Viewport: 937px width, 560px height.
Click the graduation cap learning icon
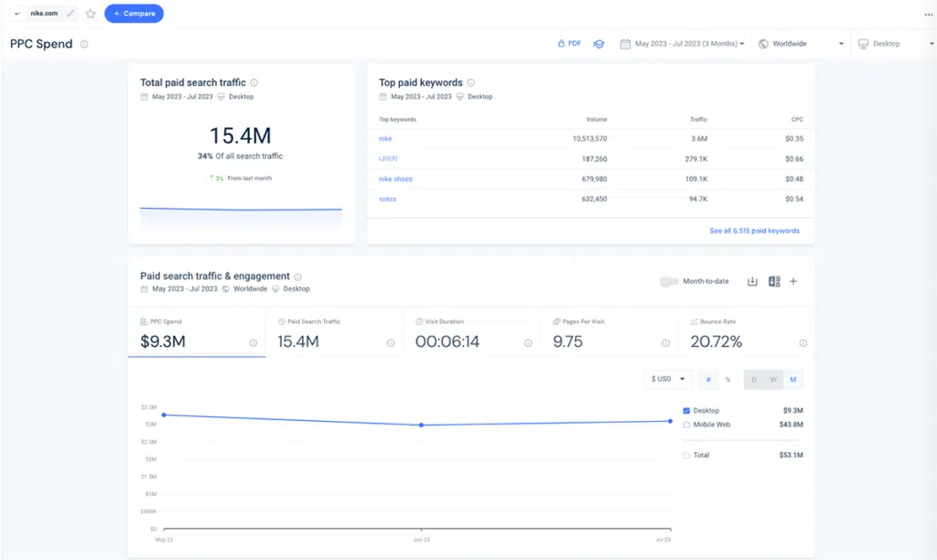tap(599, 43)
